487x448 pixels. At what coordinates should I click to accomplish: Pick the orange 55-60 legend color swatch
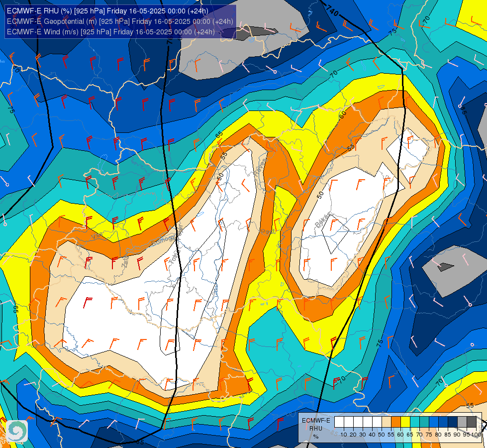(x=396, y=422)
